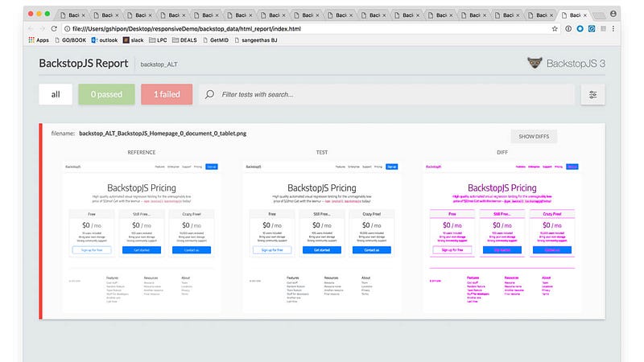The width and height of the screenshot is (644, 362).
Task: Open the DEALS bookmarks folder
Action: pyautogui.click(x=184, y=40)
